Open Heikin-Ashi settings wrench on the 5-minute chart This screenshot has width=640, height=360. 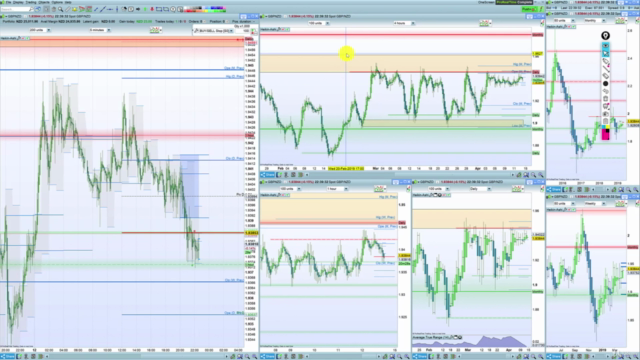(19, 38)
